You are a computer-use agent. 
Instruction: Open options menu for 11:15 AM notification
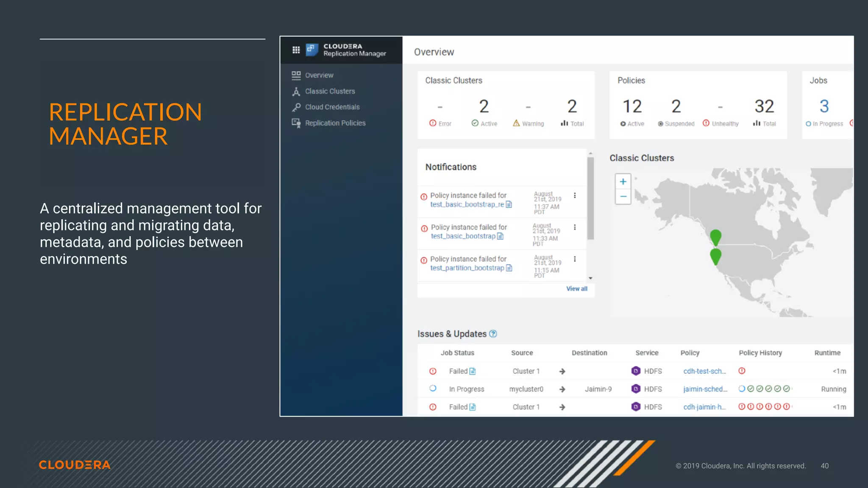(x=575, y=259)
